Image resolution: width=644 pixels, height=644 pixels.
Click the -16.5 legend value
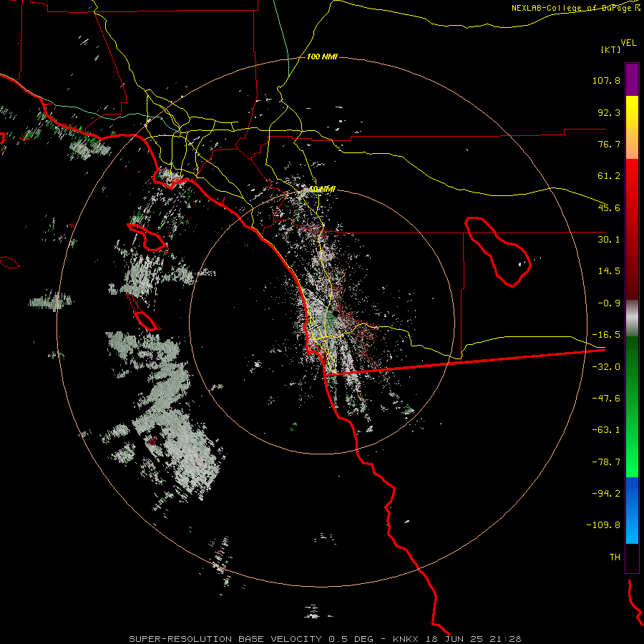[x=606, y=335]
